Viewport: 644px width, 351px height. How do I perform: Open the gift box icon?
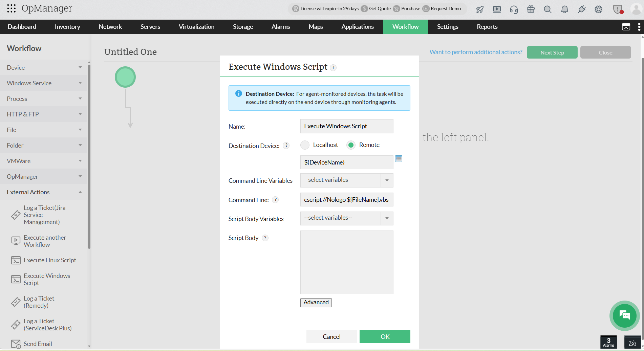(x=531, y=9)
